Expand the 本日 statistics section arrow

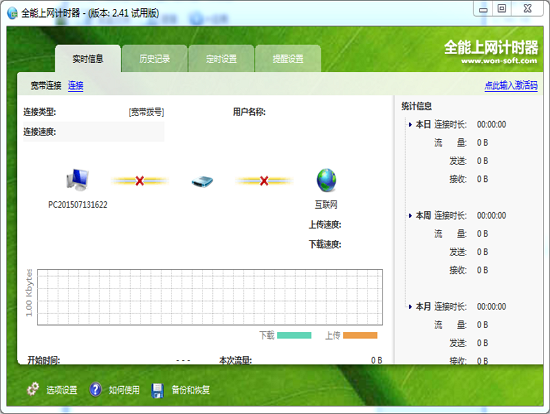coord(410,125)
